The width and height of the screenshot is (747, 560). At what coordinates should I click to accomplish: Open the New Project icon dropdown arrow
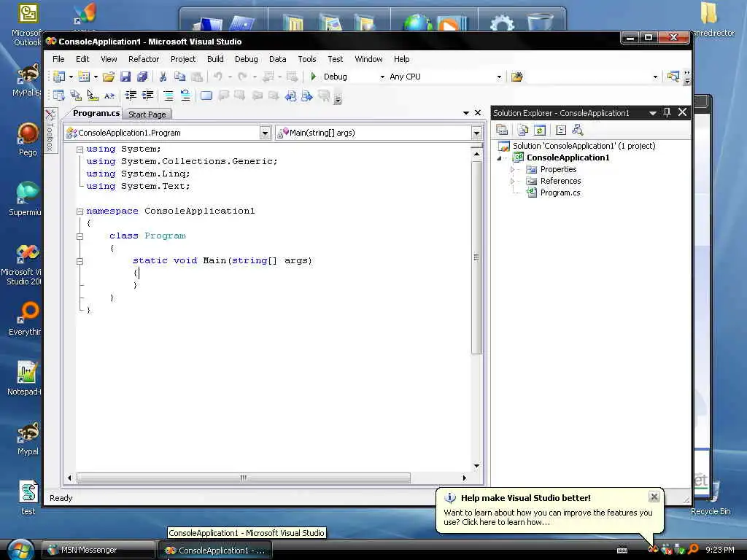click(71, 77)
